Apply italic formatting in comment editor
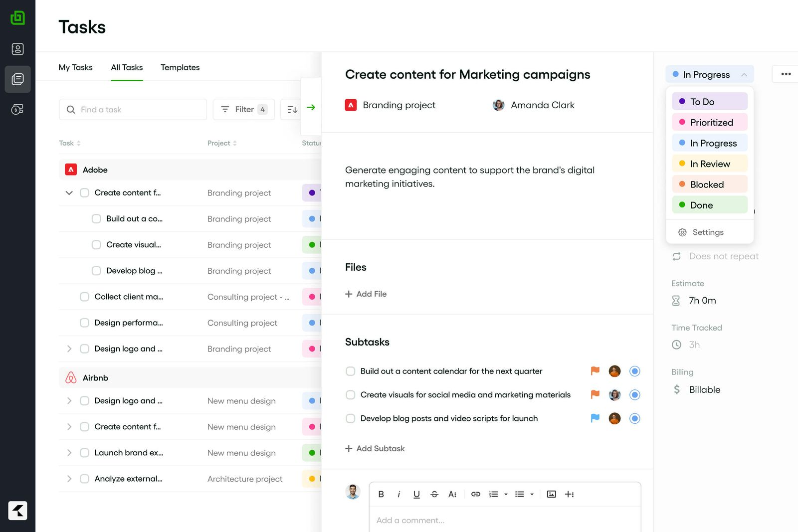The height and width of the screenshot is (532, 798). tap(399, 494)
